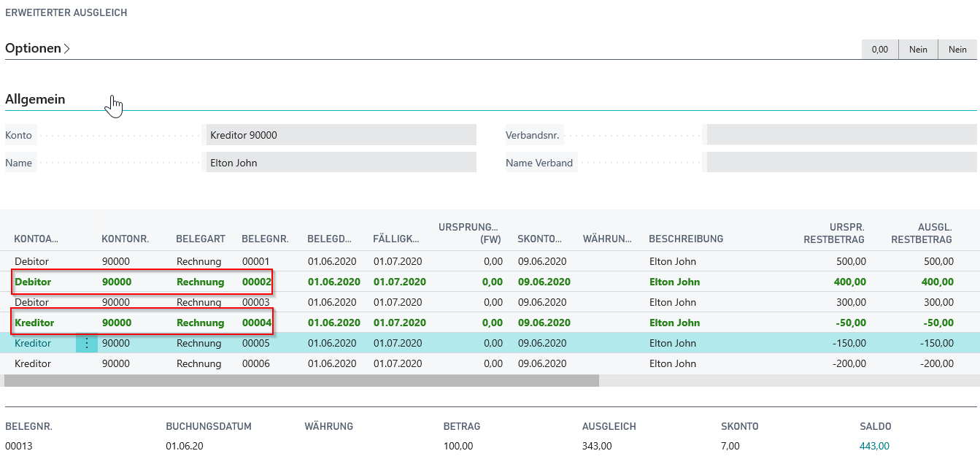The width and height of the screenshot is (980, 459).
Task: Select Kreditor cell of invoice 00006
Action: (32, 363)
